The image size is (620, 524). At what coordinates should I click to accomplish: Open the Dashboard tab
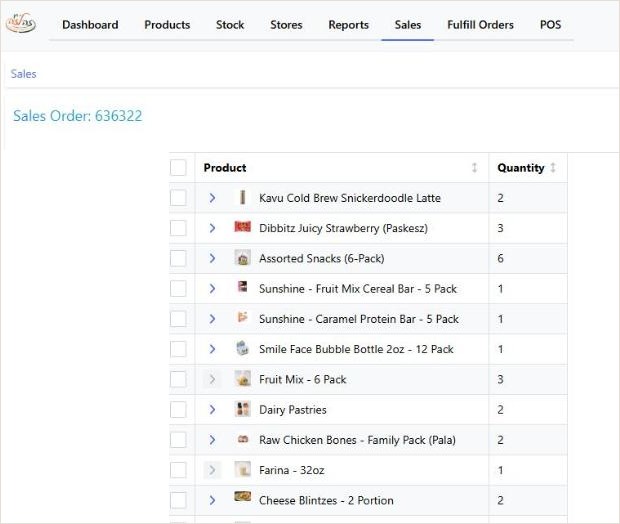tap(90, 25)
